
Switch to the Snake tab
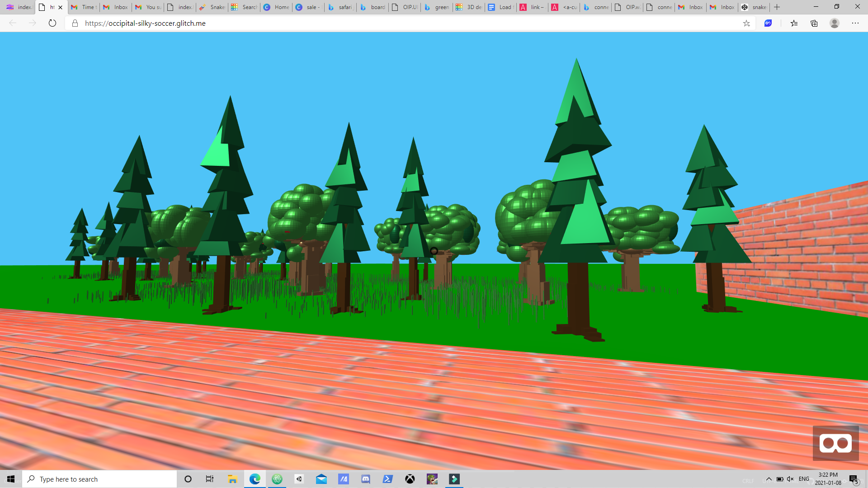coord(212,7)
